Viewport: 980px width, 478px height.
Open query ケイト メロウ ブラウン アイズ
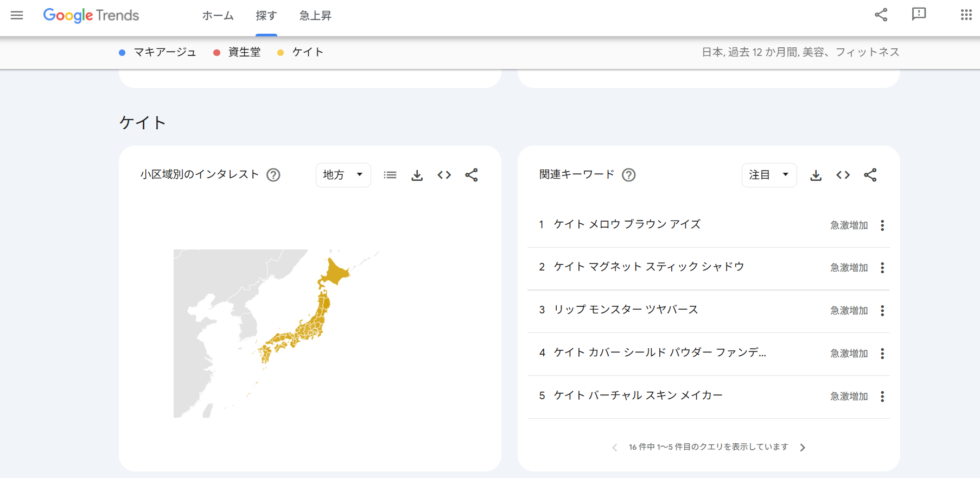click(627, 224)
